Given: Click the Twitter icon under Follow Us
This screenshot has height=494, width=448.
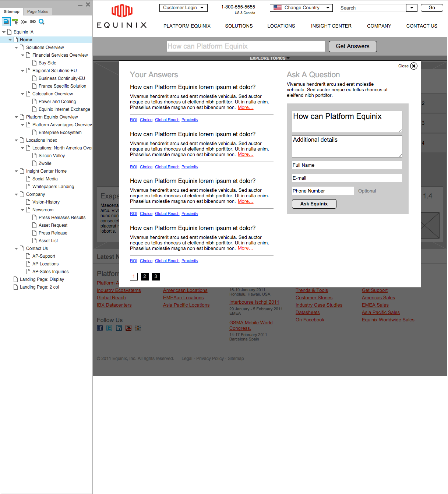Looking at the screenshot, I should 109,328.
